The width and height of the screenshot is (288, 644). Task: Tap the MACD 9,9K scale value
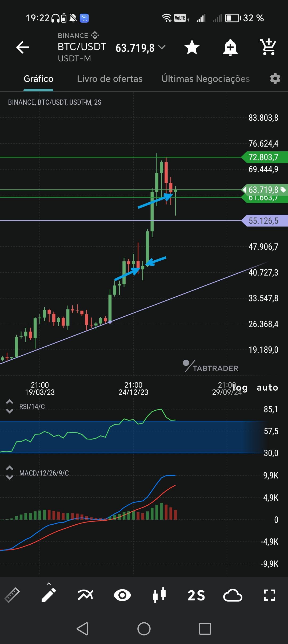pyautogui.click(x=271, y=476)
